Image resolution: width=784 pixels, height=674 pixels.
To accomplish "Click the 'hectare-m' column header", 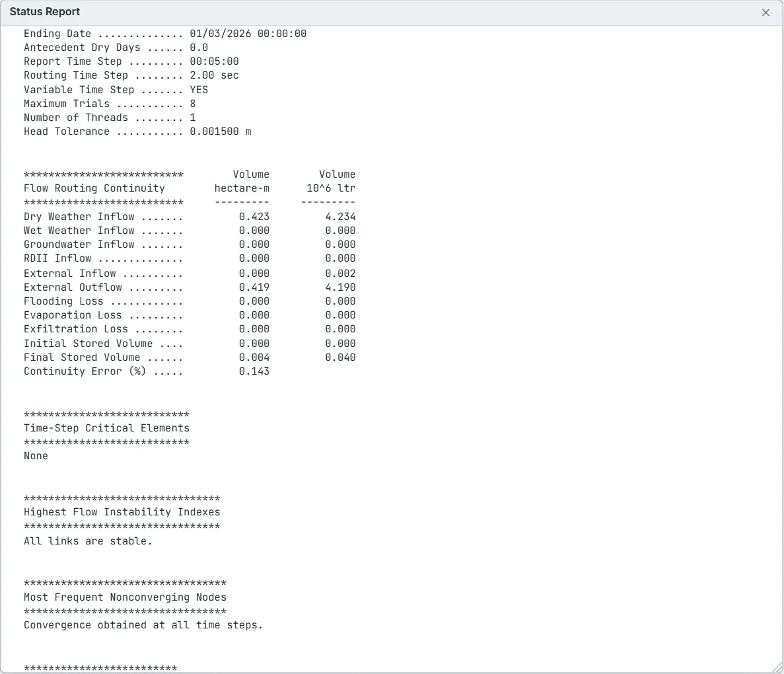I will 242,188.
